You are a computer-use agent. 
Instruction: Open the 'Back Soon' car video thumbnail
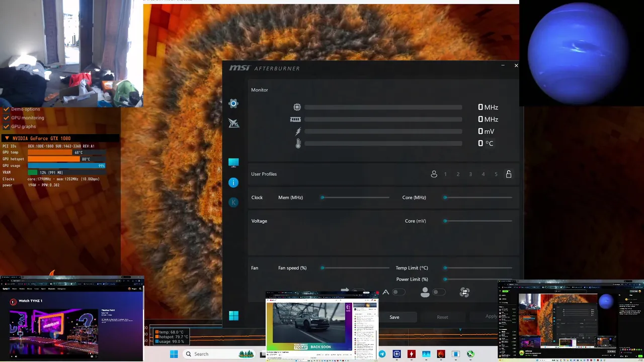pyautogui.click(x=322, y=325)
